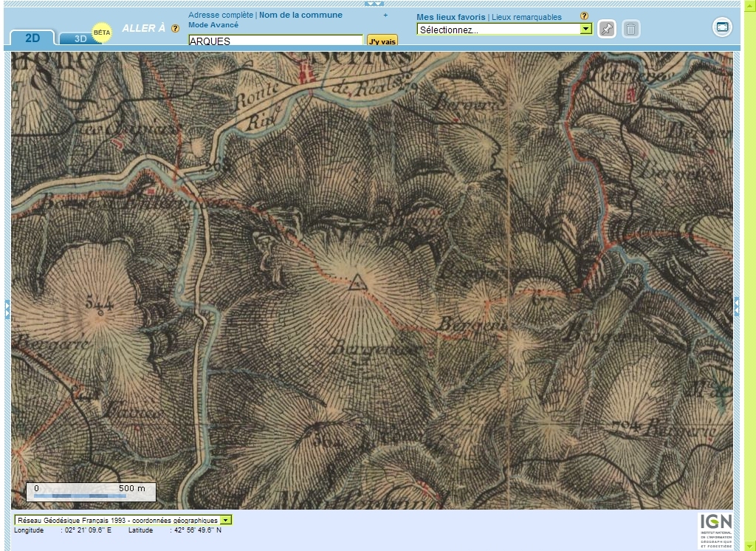756x551 pixels.
Task: Collapse the top panel with double arrows
Action: 374,4
